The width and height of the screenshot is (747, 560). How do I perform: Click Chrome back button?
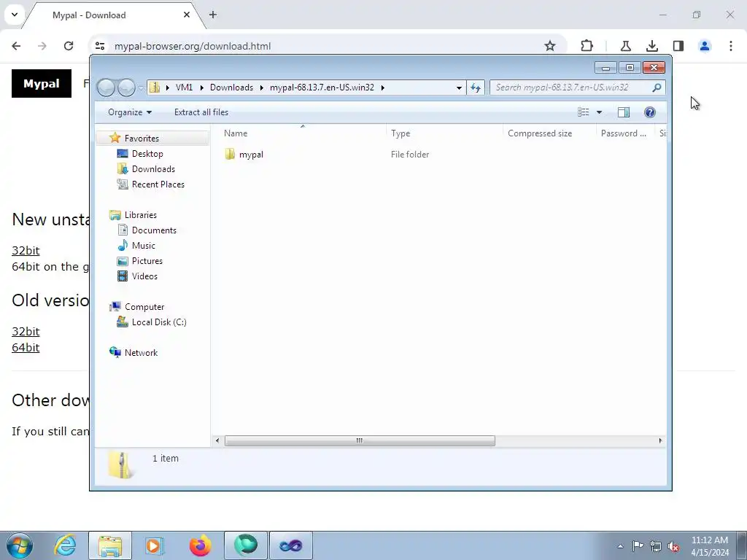[x=16, y=46]
